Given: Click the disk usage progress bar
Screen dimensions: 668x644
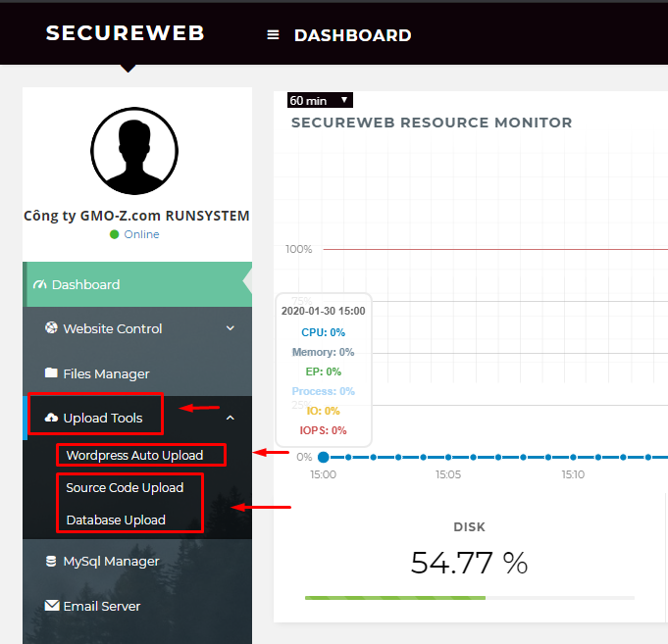Looking at the screenshot, I should coord(470,598).
